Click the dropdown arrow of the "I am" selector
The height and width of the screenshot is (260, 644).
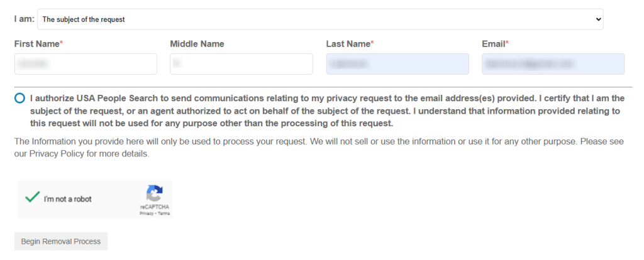tap(598, 19)
